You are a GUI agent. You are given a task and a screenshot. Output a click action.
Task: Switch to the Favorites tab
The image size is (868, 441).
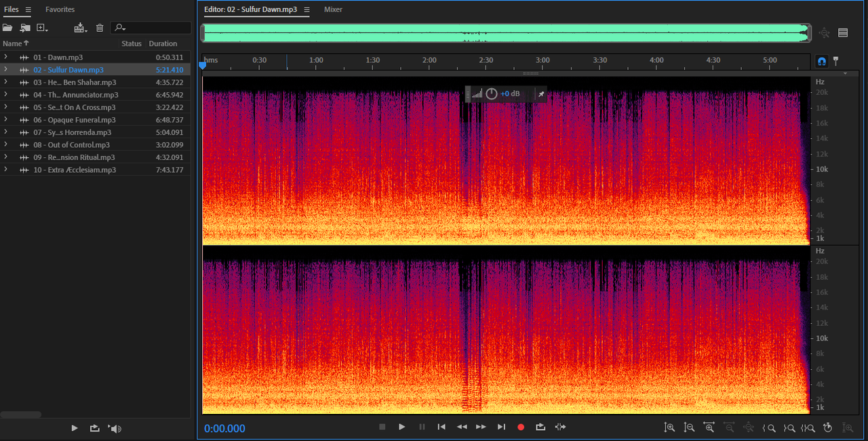click(x=60, y=9)
